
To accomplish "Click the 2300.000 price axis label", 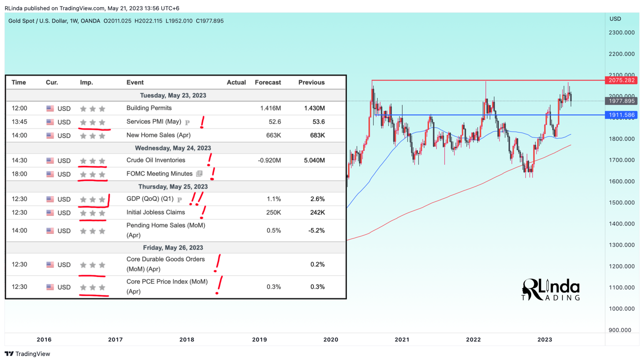I will (x=622, y=33).
